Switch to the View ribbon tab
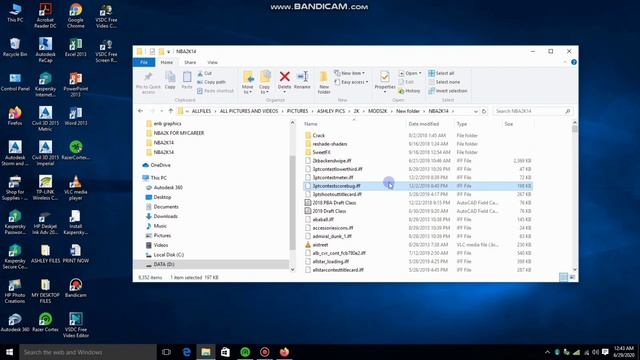Screen dimensions: 640x360 pos(212,62)
